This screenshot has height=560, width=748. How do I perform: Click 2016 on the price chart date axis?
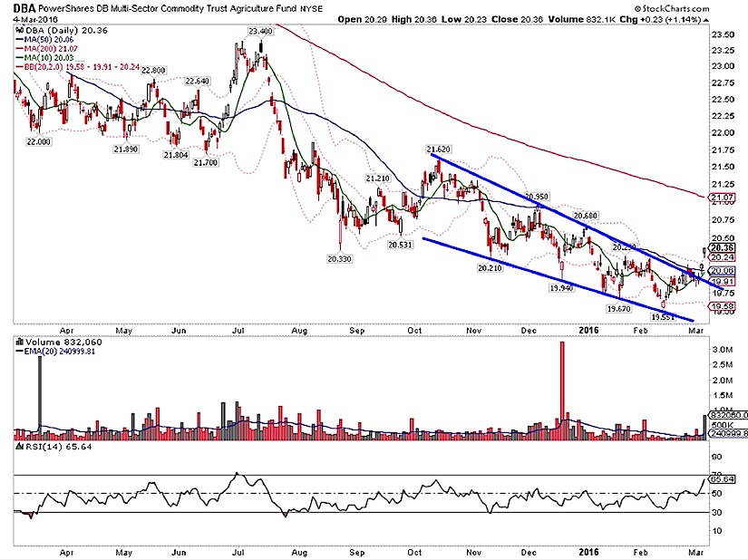(588, 330)
